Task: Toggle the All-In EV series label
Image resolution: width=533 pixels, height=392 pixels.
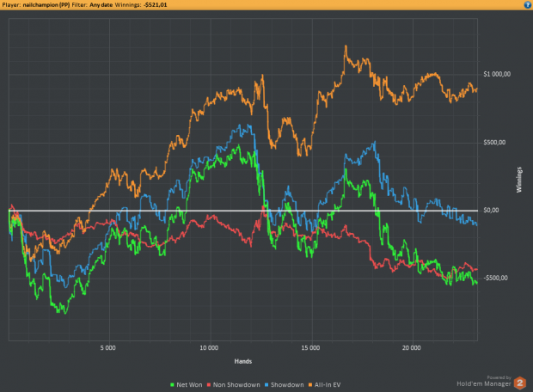Action: 328,385
